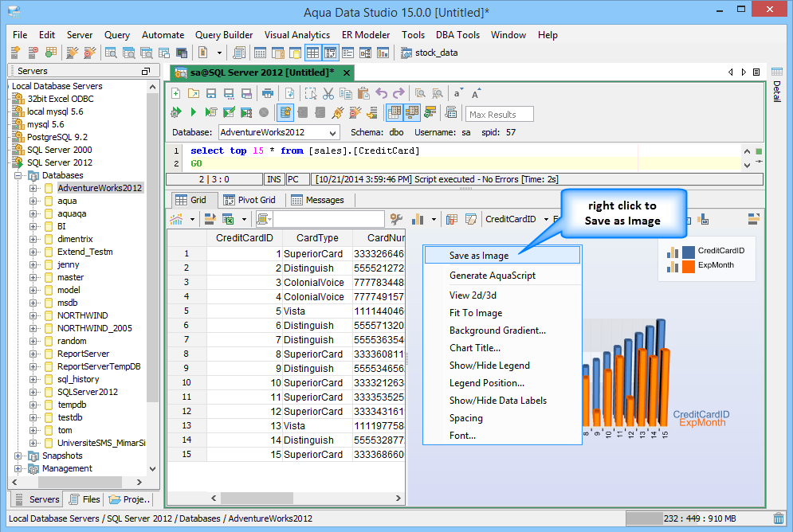Open the Query Builder menu
793x532 pixels.
coord(224,35)
